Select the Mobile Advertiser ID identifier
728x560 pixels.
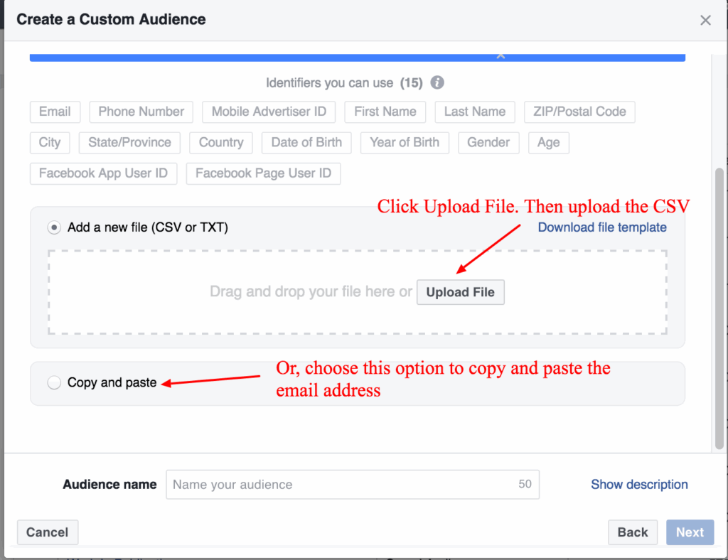pos(269,112)
